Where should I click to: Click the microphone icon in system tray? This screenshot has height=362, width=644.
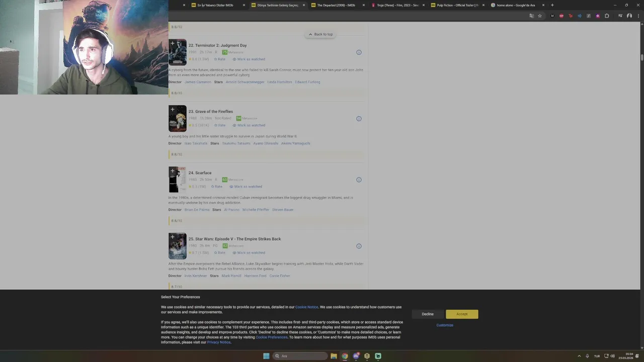point(587,356)
